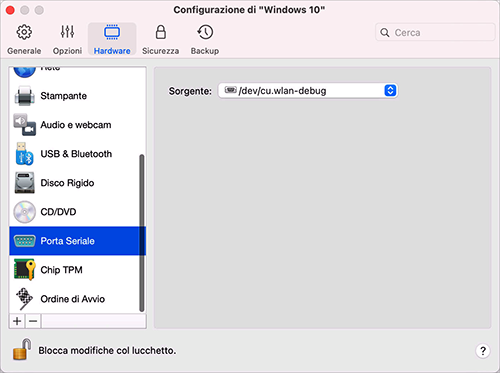Click the USB & Bluetooth icon
Image resolution: width=500 pixels, height=373 pixels.
(24, 154)
